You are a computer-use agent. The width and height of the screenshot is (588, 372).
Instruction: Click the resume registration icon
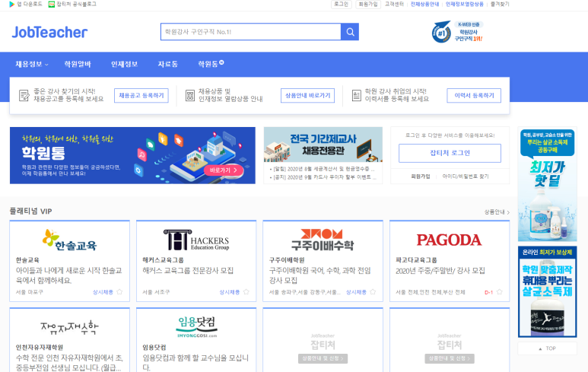(x=356, y=95)
